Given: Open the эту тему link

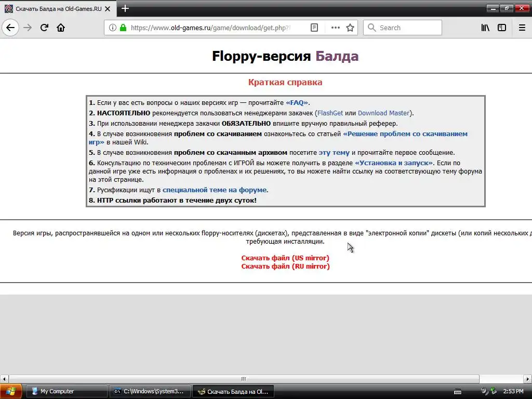Looking at the screenshot, I should [334, 153].
